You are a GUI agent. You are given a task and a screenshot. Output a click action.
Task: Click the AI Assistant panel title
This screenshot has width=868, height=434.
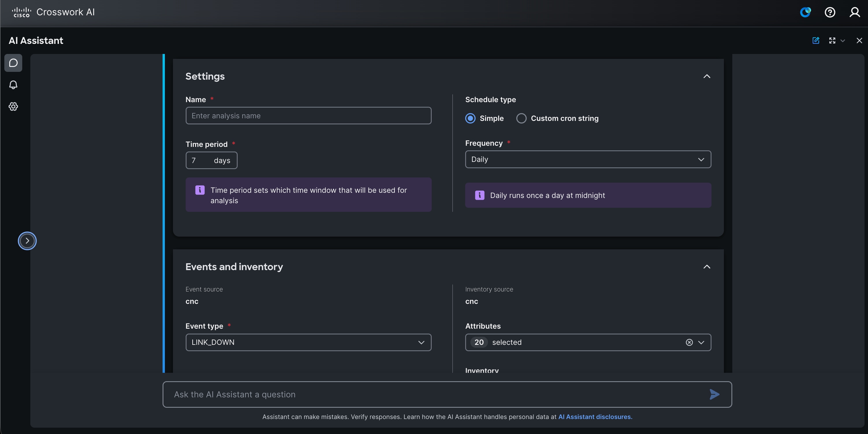(x=36, y=40)
